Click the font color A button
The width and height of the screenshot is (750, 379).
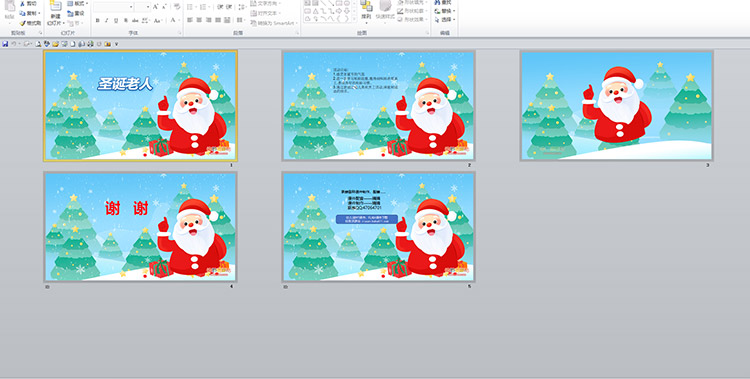click(173, 20)
